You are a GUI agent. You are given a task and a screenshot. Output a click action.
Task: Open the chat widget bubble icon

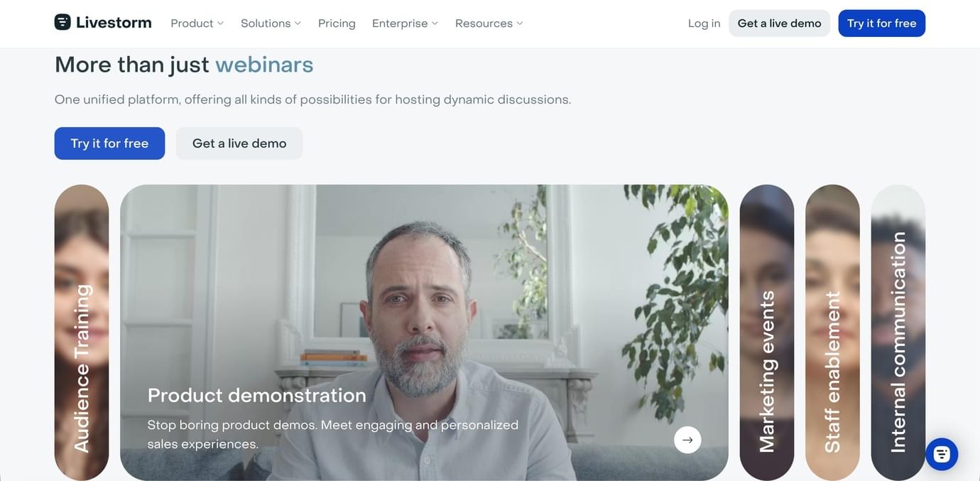[x=942, y=454]
